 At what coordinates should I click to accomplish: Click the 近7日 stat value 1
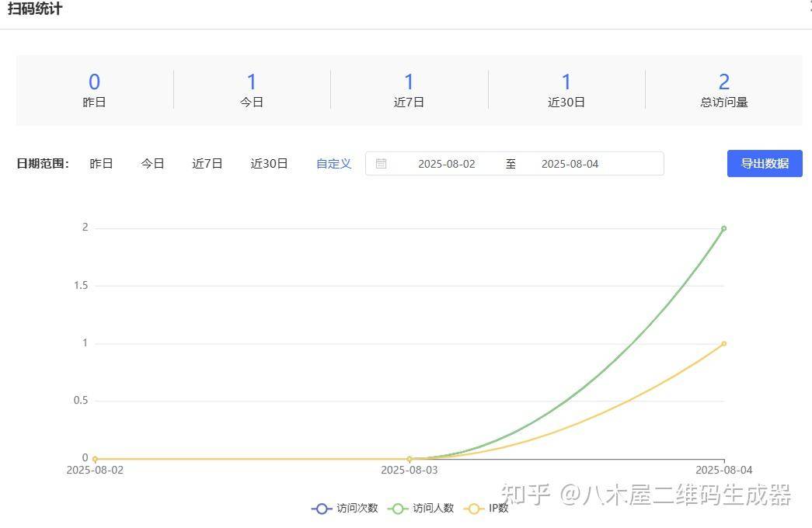(x=409, y=82)
